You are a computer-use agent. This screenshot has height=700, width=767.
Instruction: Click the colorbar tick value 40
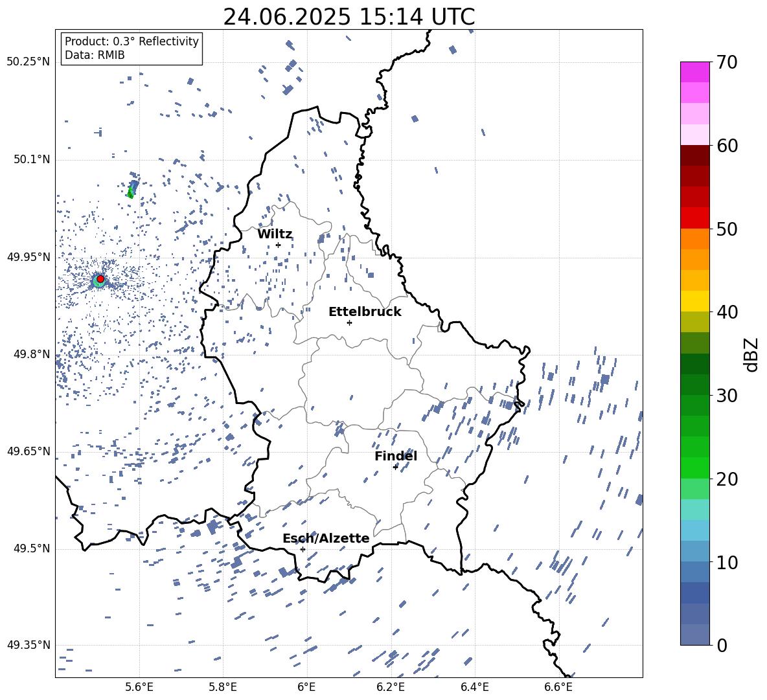(x=727, y=312)
